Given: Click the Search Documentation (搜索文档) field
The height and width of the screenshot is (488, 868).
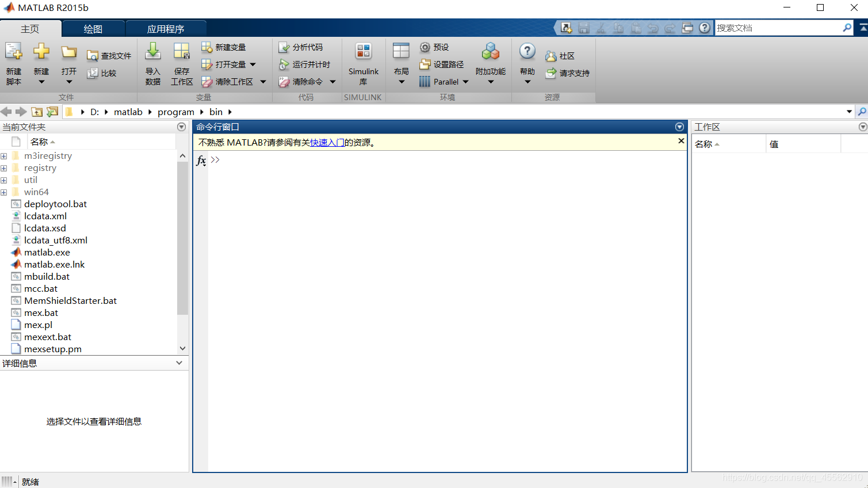Looking at the screenshot, I should point(778,28).
